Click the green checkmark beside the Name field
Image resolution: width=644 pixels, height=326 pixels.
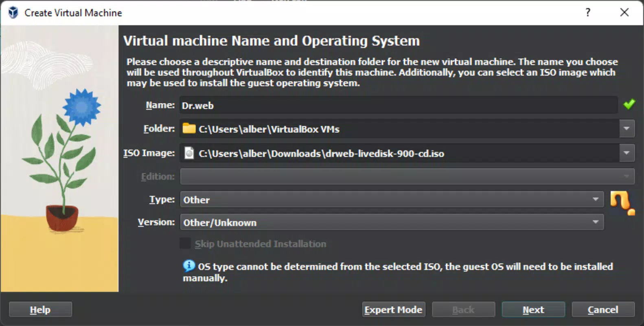pyautogui.click(x=629, y=104)
